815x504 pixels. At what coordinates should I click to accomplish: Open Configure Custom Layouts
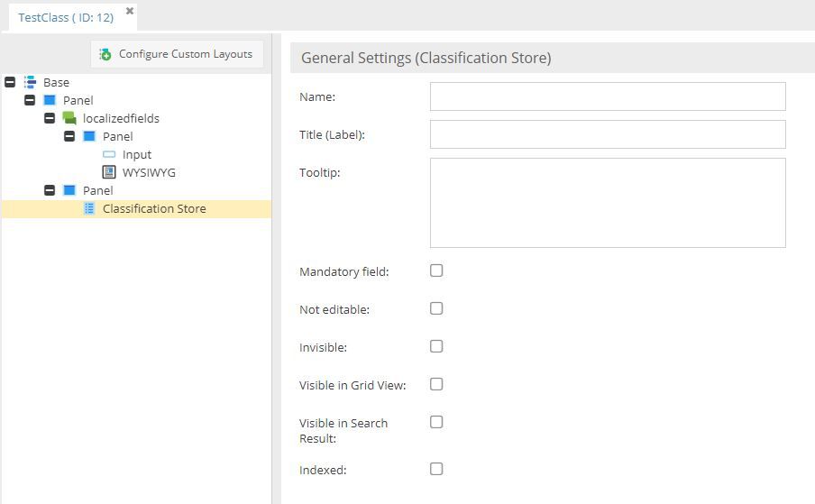[x=177, y=54]
